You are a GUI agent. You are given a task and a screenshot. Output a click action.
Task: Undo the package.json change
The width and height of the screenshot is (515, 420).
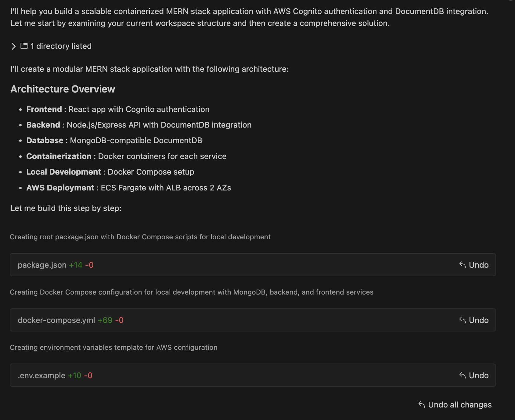coord(479,265)
